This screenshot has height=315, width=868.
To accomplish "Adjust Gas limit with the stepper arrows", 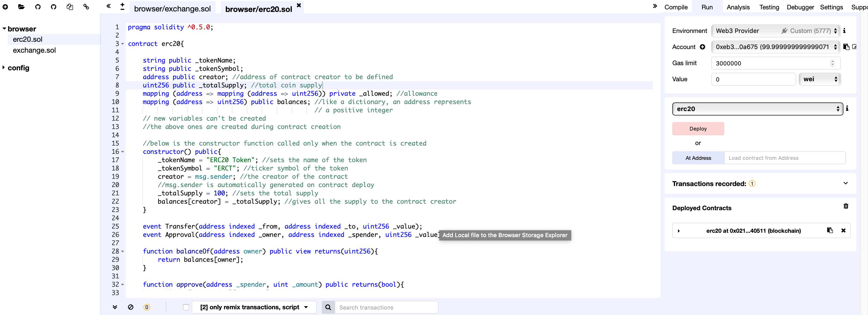I will click(832, 63).
